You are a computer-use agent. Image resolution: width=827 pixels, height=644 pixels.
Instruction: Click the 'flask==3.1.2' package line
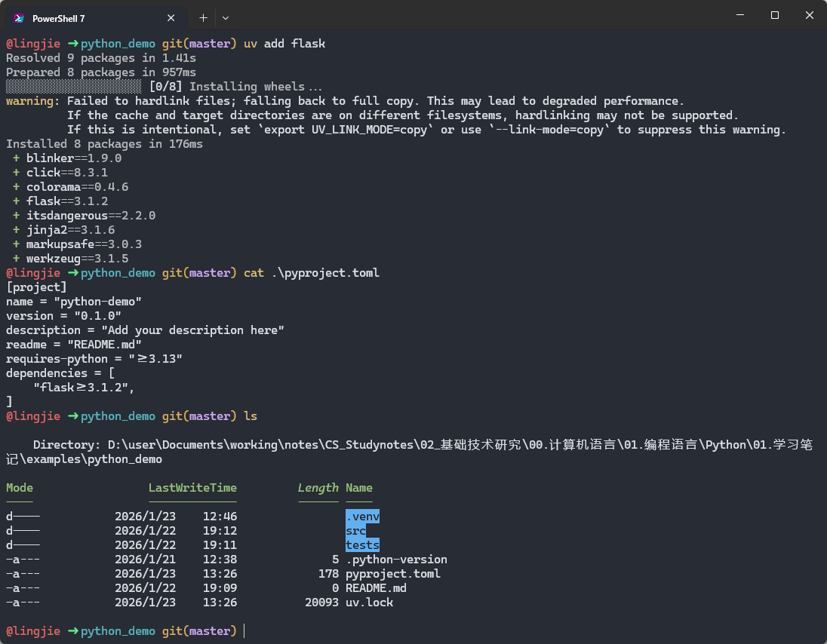(x=60, y=201)
